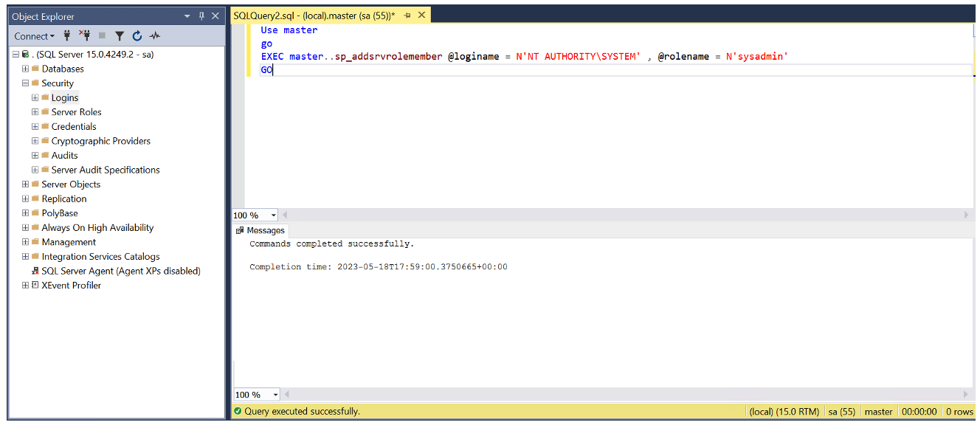This screenshot has width=980, height=425.
Task: Select the Replication tree item
Action: click(x=64, y=198)
